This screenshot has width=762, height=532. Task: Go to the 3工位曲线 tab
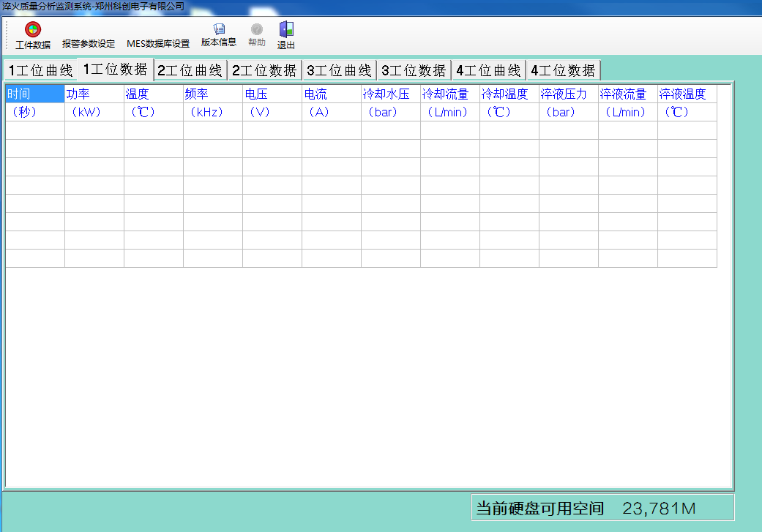pyautogui.click(x=339, y=71)
